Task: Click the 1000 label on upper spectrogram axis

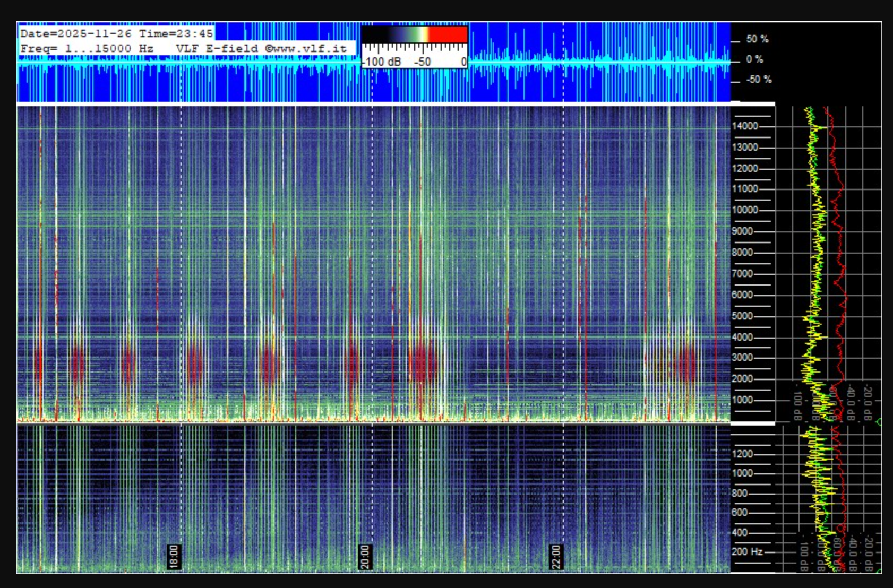Action: 742,400
